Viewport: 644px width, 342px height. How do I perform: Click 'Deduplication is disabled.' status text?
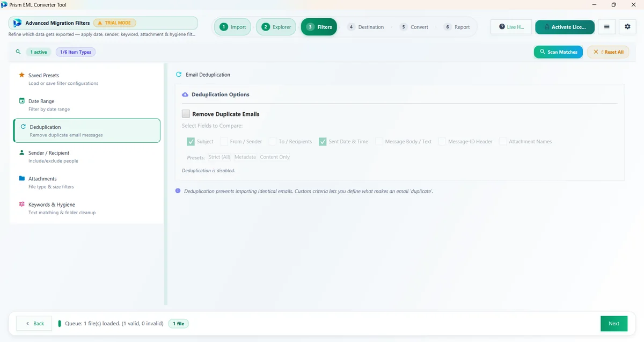(208, 171)
